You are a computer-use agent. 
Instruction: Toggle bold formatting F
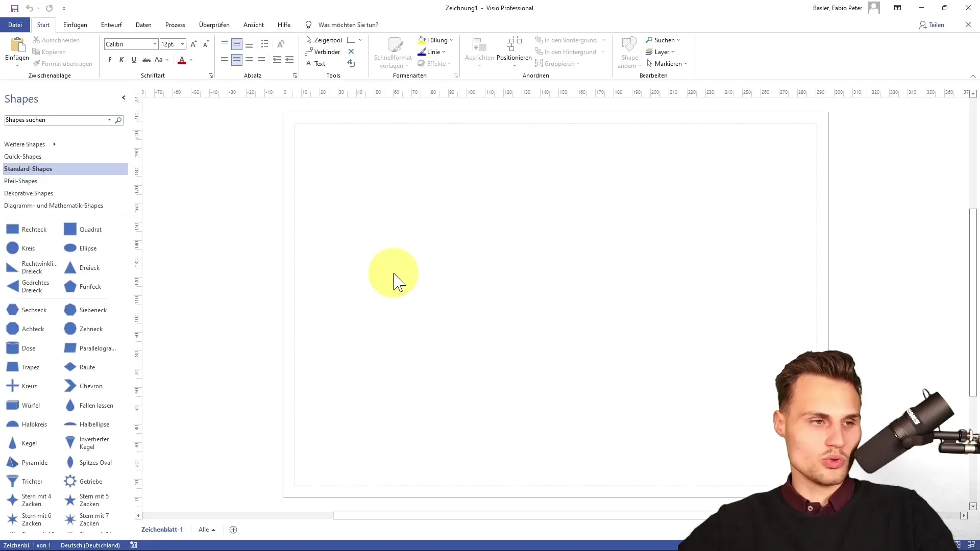pyautogui.click(x=110, y=60)
